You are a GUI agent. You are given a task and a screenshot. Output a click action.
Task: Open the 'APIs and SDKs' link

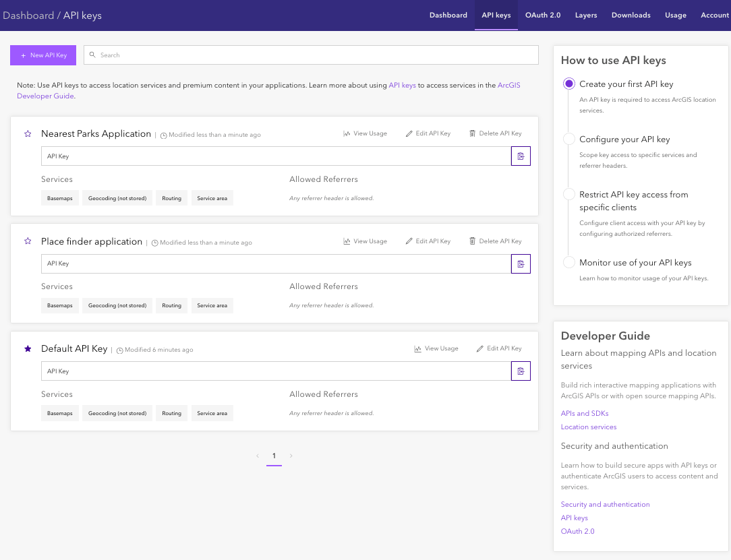[584, 413]
